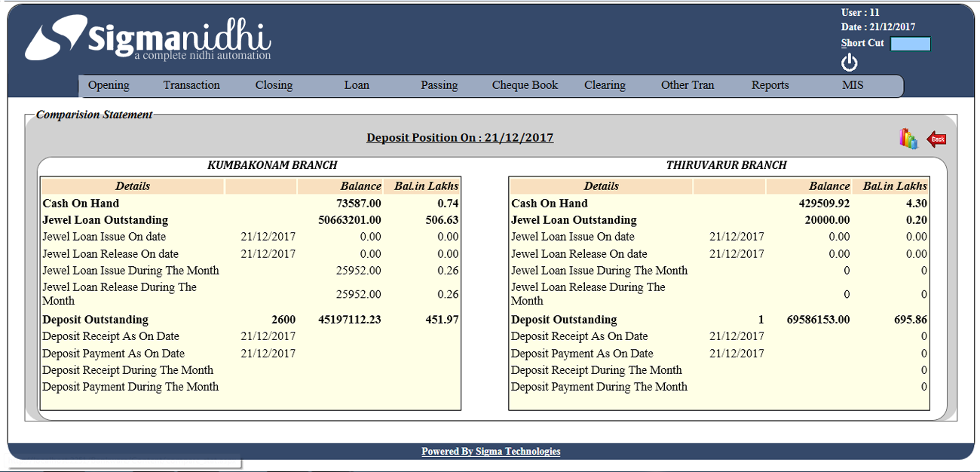
Task: Click Thiruvarur Cash On Hand balance 429509.92
Action: (x=824, y=204)
